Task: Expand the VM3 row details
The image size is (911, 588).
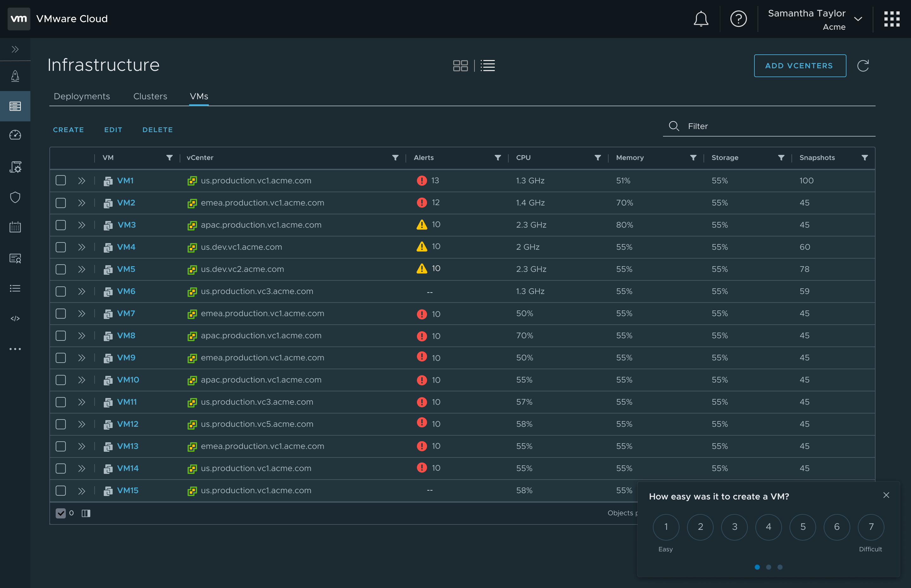Action: tap(81, 225)
